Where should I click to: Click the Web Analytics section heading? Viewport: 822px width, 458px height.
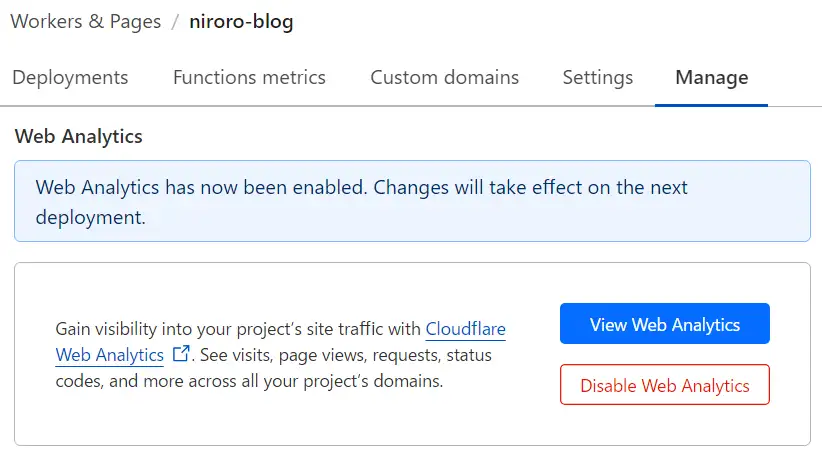coord(79,136)
